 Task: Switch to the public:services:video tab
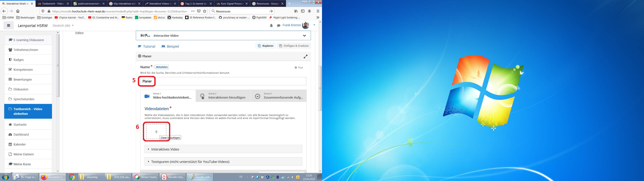pos(89,4)
